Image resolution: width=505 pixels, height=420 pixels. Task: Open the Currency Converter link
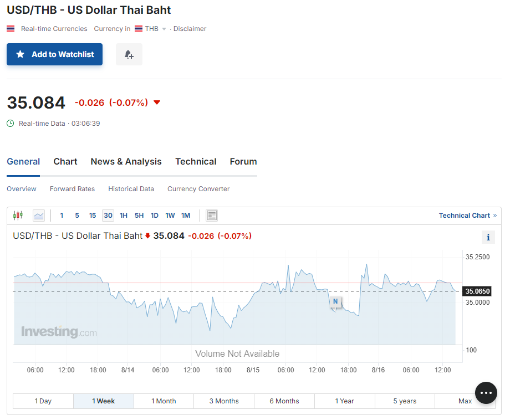(198, 189)
